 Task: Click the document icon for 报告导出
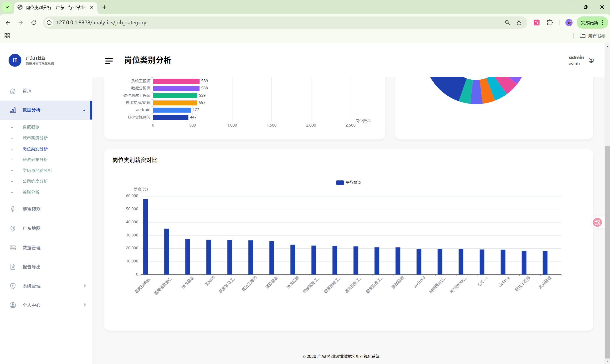point(13,267)
